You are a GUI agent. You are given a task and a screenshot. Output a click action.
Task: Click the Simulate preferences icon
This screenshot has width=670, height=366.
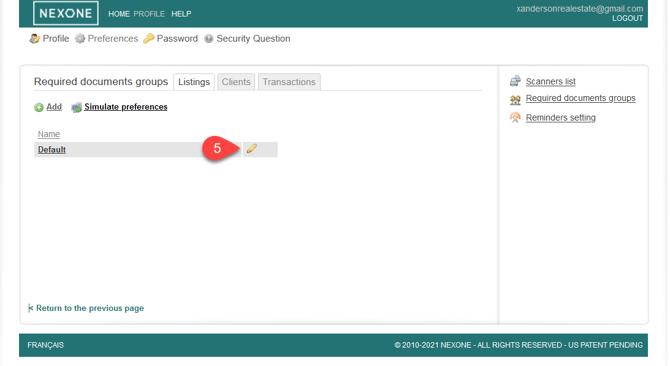click(76, 107)
